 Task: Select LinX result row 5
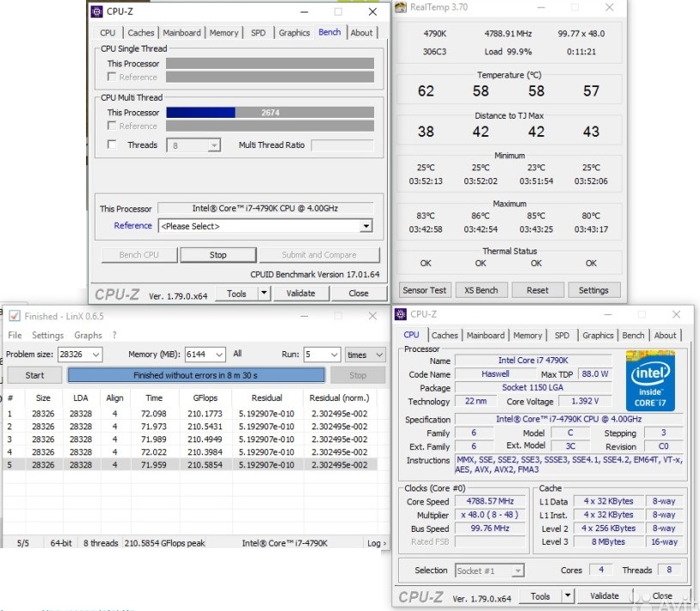[190, 465]
